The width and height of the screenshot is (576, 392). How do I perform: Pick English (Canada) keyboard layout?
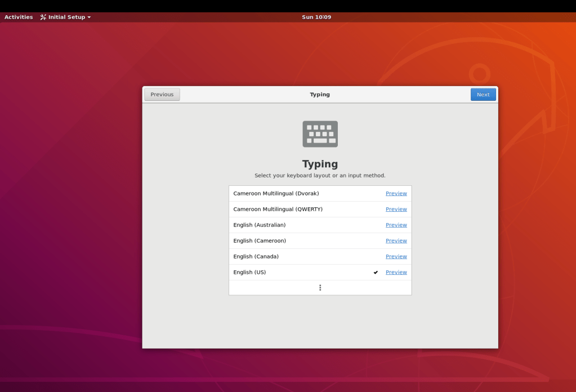coord(320,257)
